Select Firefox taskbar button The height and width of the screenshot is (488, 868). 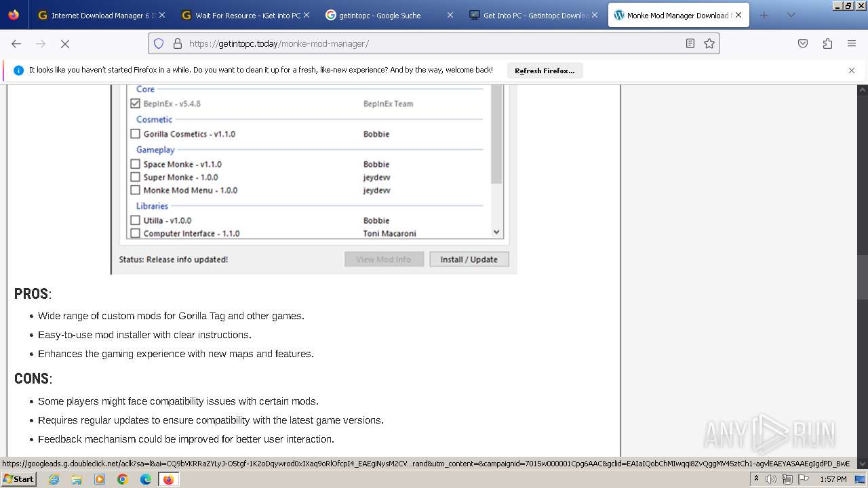[x=168, y=479]
